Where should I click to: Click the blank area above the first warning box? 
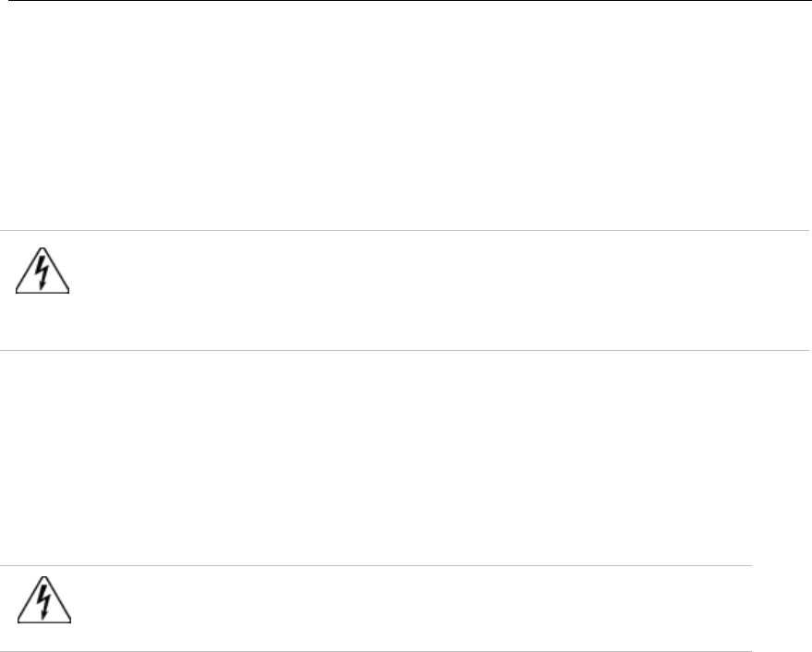click(406, 115)
